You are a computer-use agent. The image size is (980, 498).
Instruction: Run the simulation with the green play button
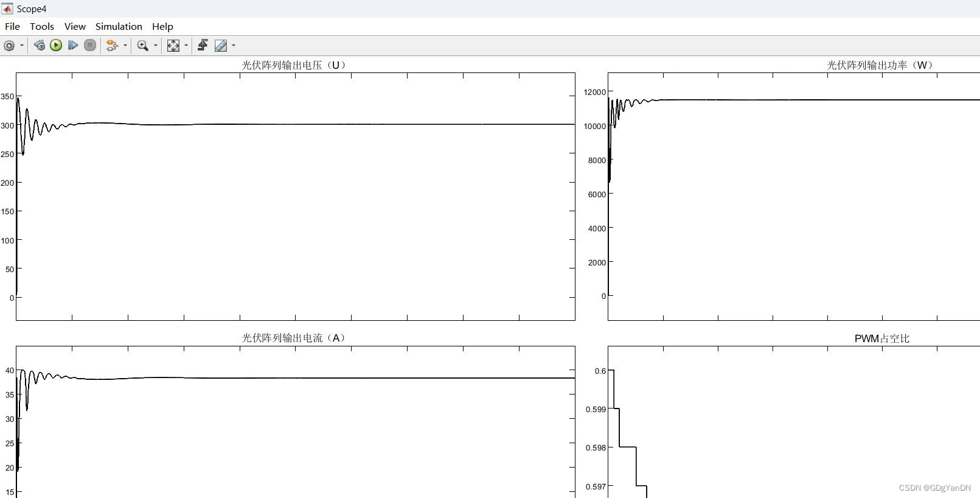pyautogui.click(x=56, y=45)
